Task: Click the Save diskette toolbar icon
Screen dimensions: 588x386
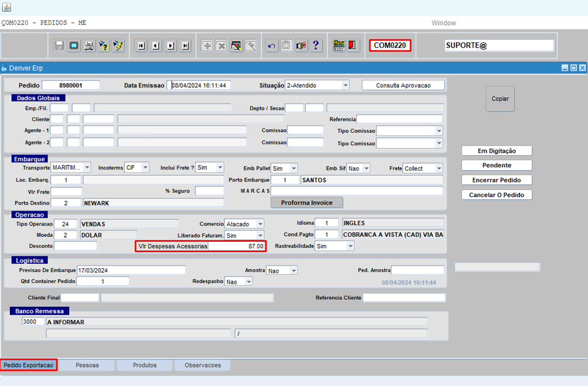Action: (59, 46)
